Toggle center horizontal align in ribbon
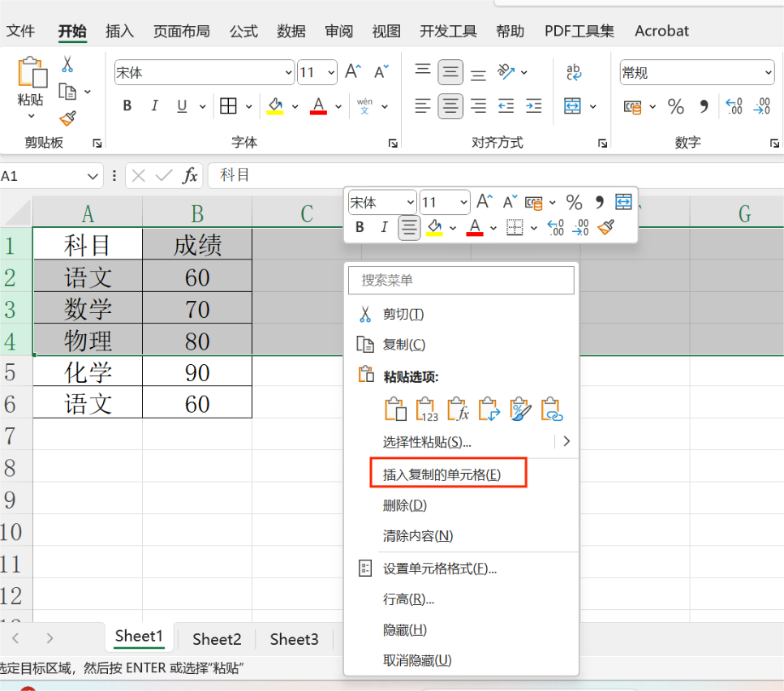Screen dimensions: 784x691 click(450, 106)
